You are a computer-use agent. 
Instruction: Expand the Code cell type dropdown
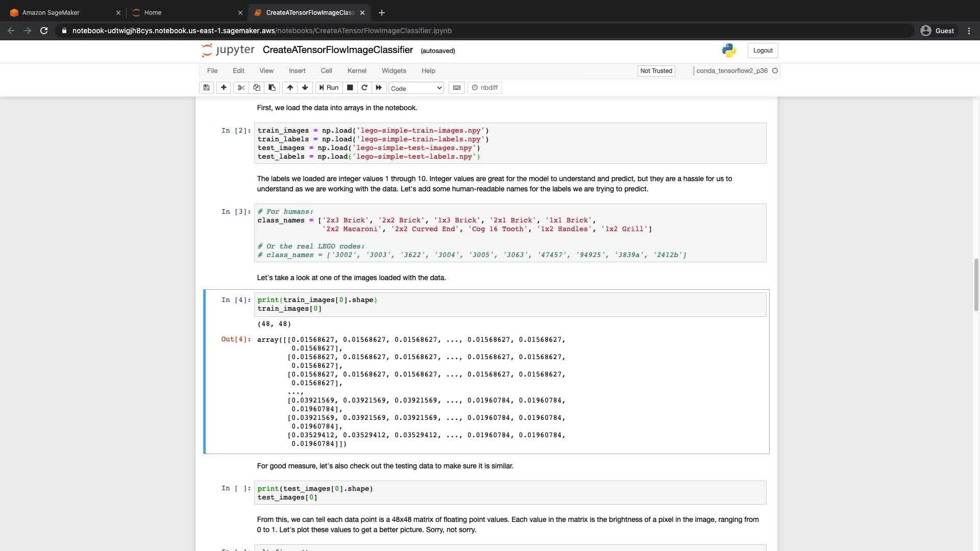click(x=416, y=88)
